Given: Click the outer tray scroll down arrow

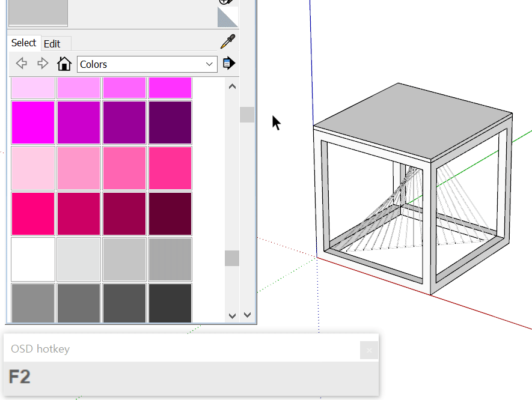Looking at the screenshot, I should pos(247,315).
